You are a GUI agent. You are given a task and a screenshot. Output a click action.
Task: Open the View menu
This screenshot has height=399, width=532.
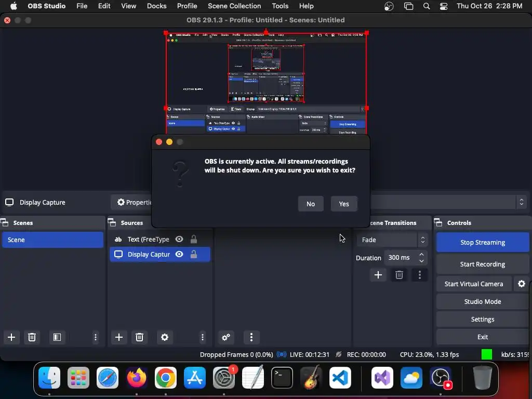coord(129,6)
